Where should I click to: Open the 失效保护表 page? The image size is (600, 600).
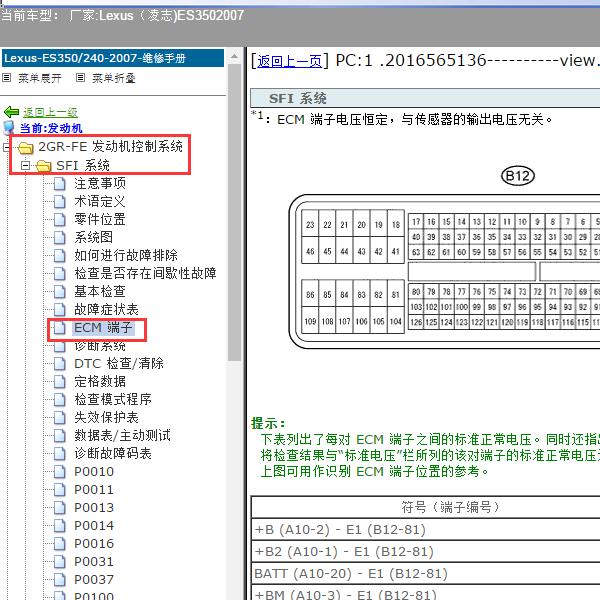click(x=106, y=417)
